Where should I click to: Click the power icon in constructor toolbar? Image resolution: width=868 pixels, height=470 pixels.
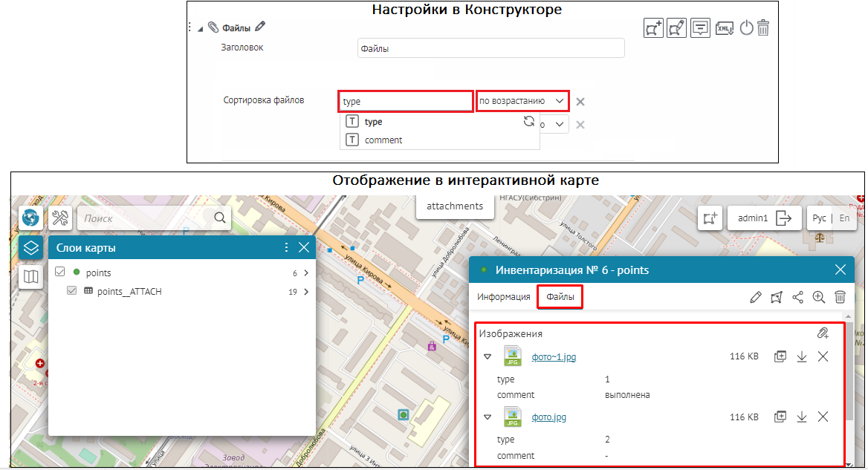click(746, 28)
